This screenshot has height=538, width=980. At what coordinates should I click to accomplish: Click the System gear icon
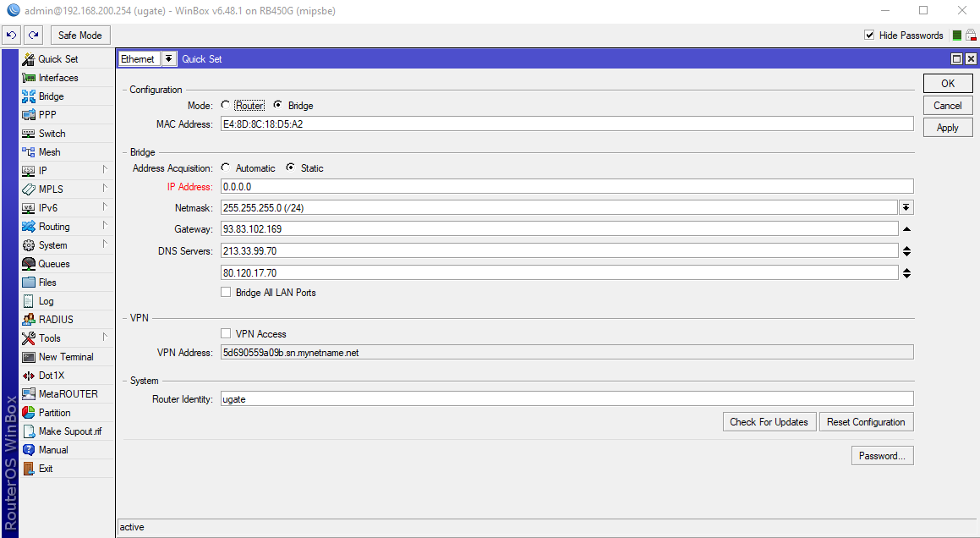point(29,245)
